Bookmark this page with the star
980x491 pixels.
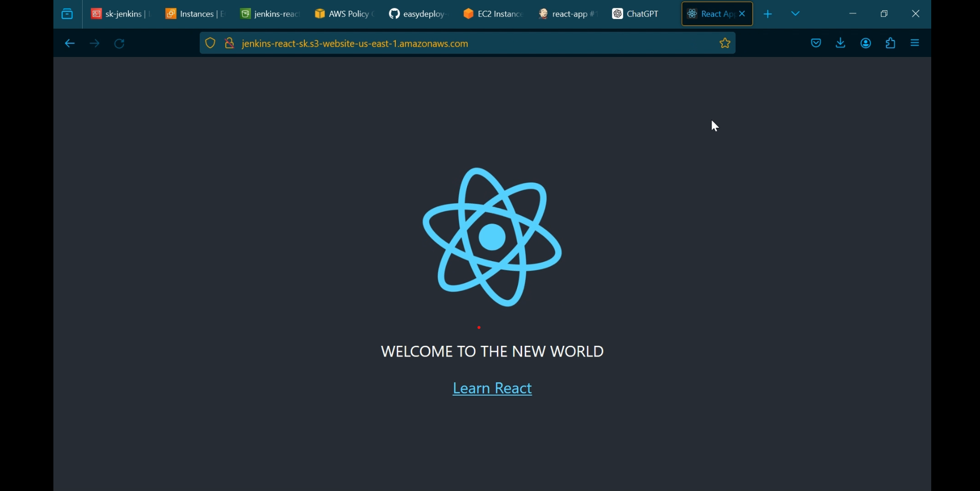coord(725,44)
